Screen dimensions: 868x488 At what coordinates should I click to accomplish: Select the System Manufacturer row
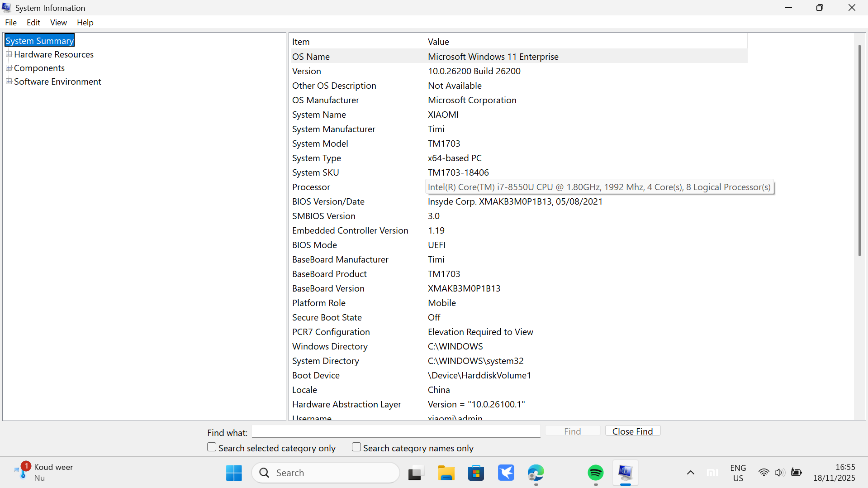click(x=518, y=129)
